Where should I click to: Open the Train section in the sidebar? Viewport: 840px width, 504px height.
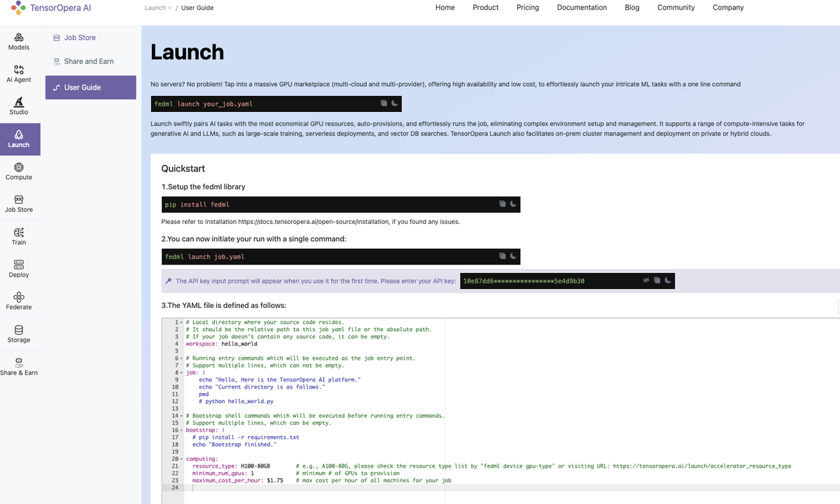coord(18,236)
